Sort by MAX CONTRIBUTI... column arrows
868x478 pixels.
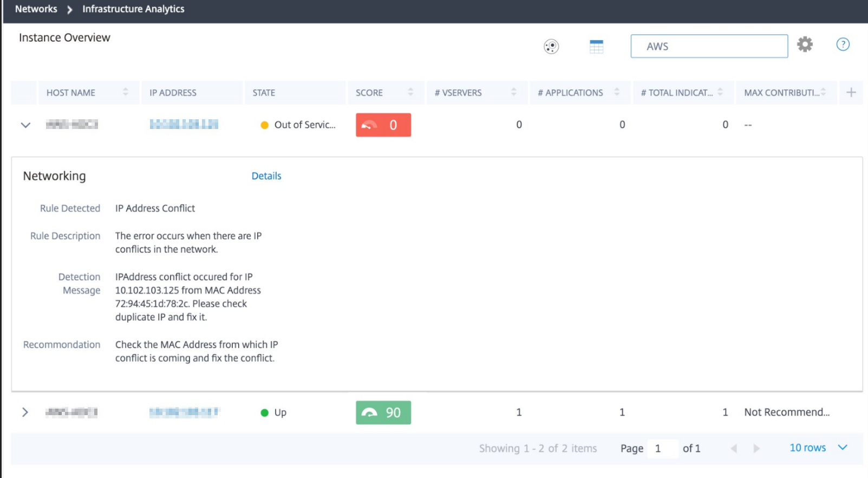click(823, 92)
